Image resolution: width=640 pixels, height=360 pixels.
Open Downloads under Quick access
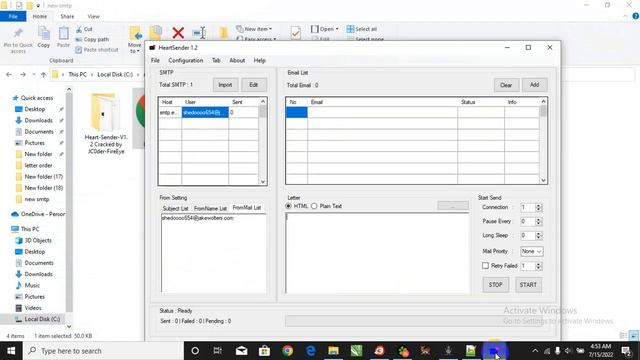(x=38, y=120)
